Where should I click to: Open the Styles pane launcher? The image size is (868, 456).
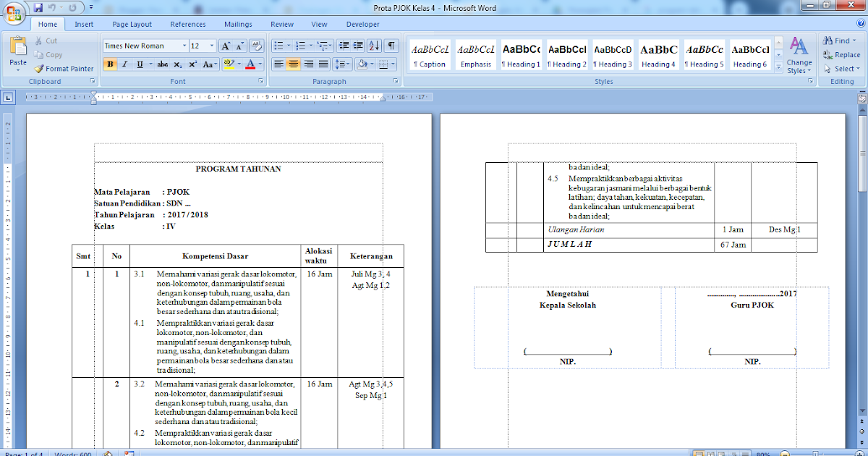[x=810, y=82]
